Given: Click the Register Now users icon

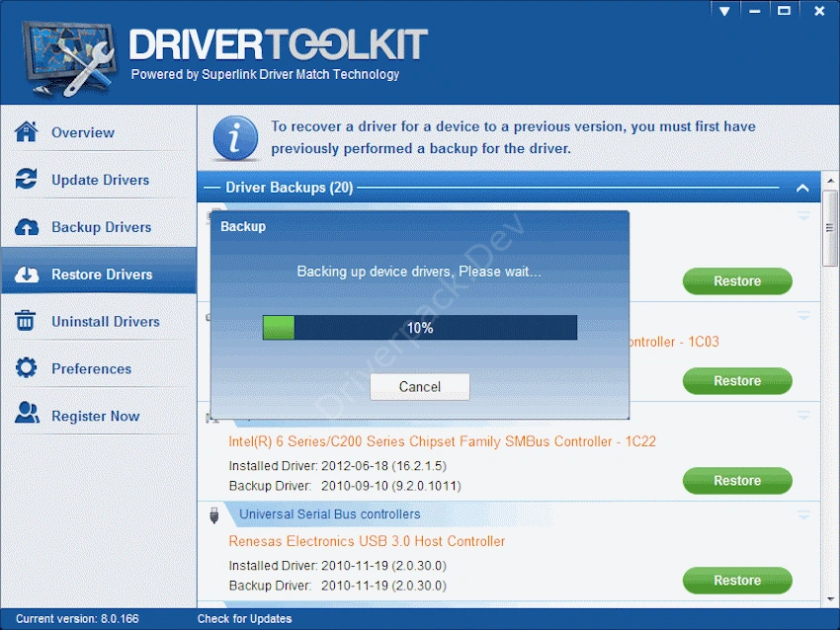Looking at the screenshot, I should pyautogui.click(x=27, y=413).
